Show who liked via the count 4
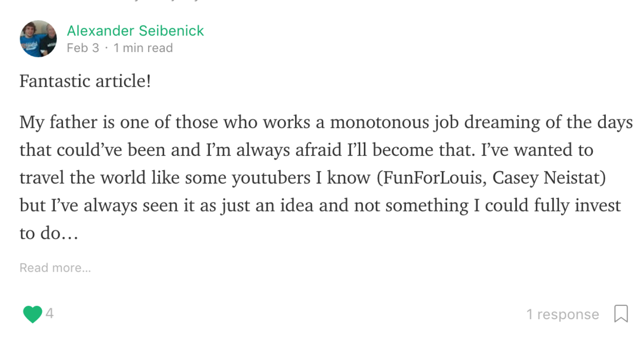 [x=49, y=314]
